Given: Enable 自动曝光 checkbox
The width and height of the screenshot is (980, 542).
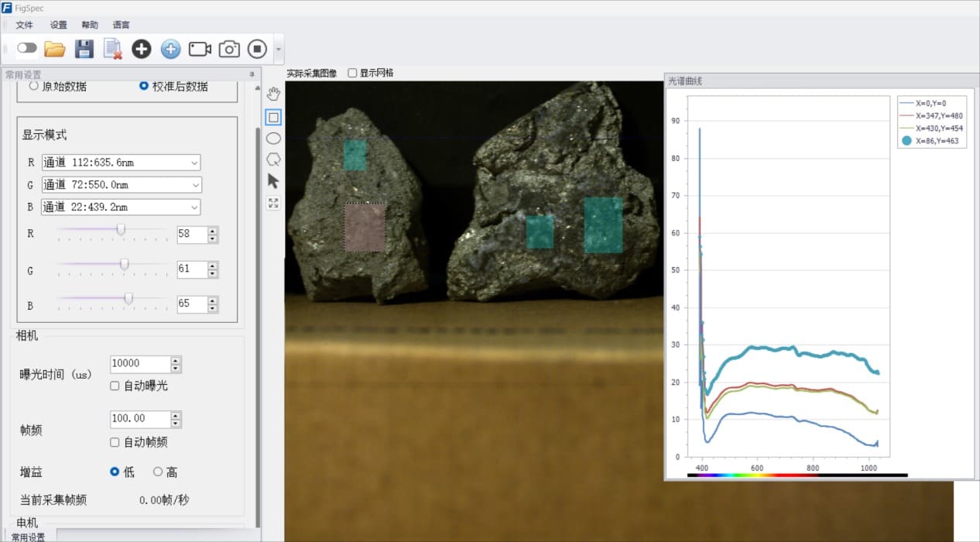Looking at the screenshot, I should tap(115, 386).
